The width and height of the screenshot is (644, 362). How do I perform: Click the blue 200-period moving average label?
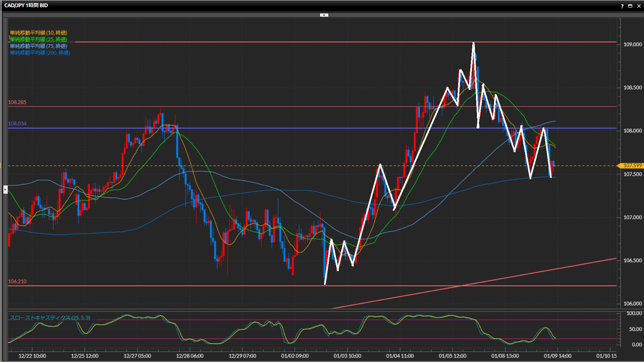point(40,53)
